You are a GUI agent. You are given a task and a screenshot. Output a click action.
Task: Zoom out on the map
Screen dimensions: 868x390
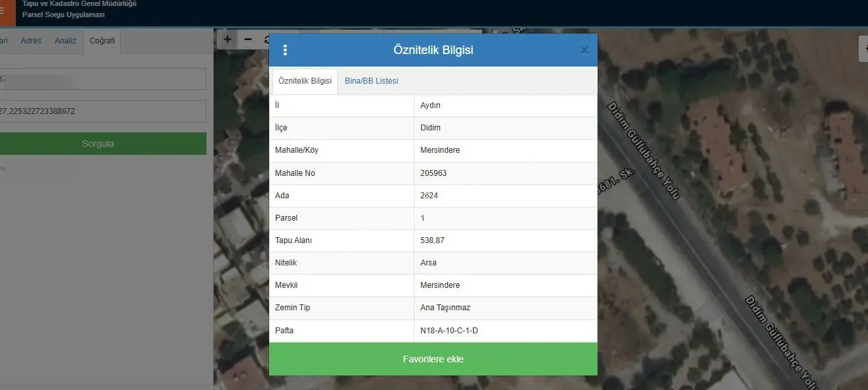click(248, 39)
